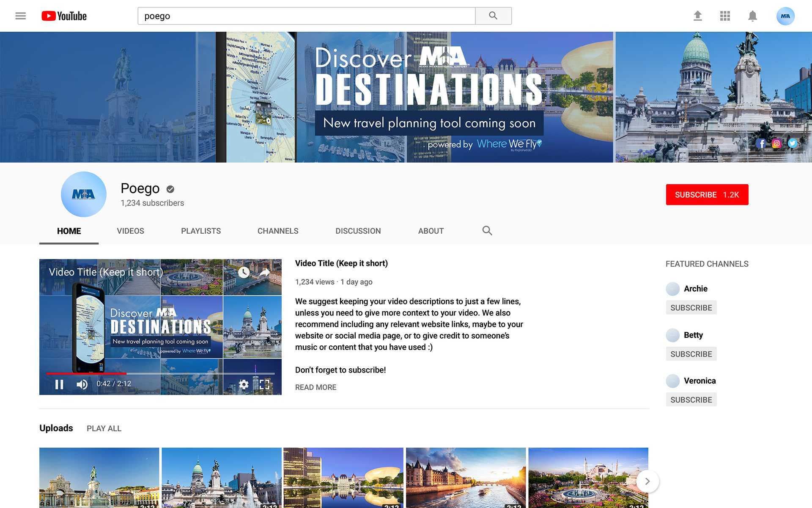Open the hamburger guide menu
The image size is (812, 508).
tap(20, 16)
